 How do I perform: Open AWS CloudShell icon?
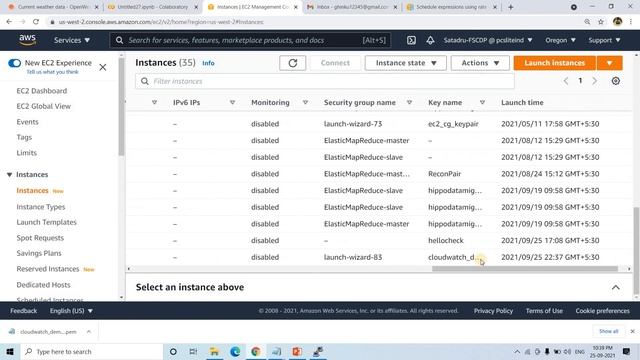[x=411, y=40]
